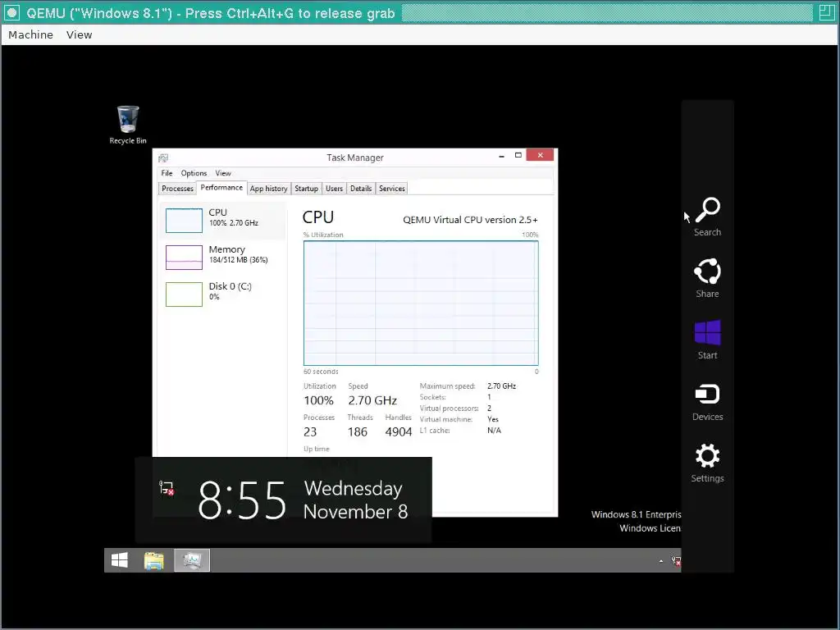Viewport: 840px width, 630px height.
Task: Click the Virtual processors value 2
Action: point(489,409)
